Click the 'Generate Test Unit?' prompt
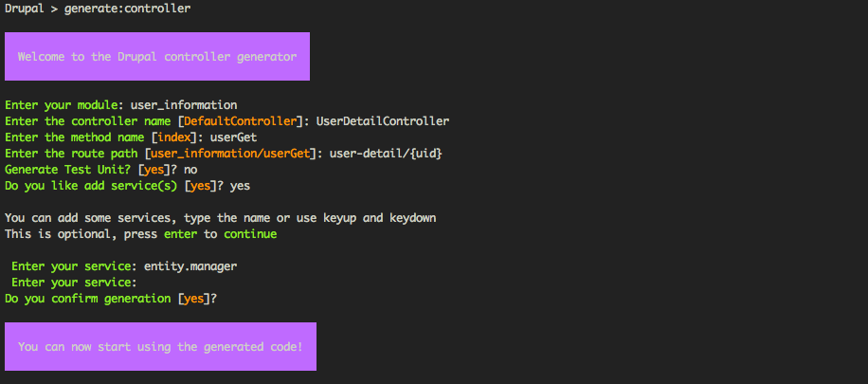The height and width of the screenshot is (384, 868). [67, 170]
